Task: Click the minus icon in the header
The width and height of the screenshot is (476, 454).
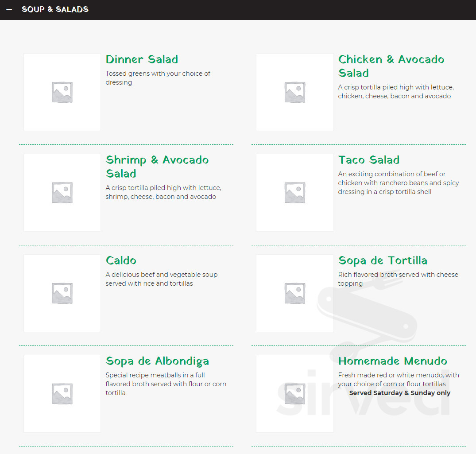Action: (x=9, y=9)
